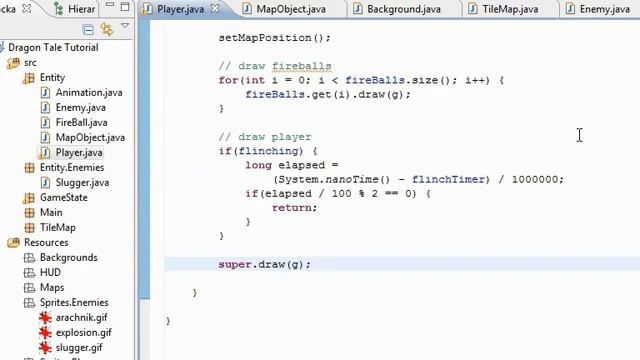Image resolution: width=640 pixels, height=360 pixels.
Task: Click the super.draw(g); line
Action: (264, 264)
